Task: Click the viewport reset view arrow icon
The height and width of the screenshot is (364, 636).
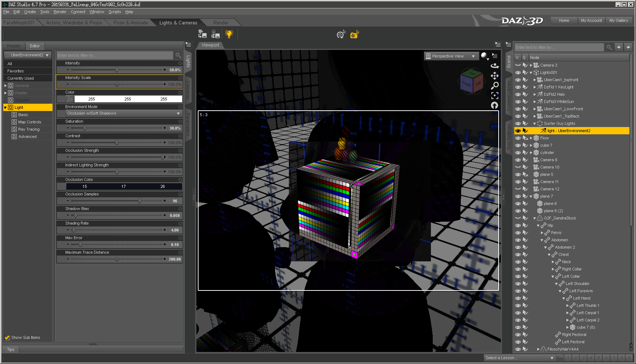Action: point(495,105)
